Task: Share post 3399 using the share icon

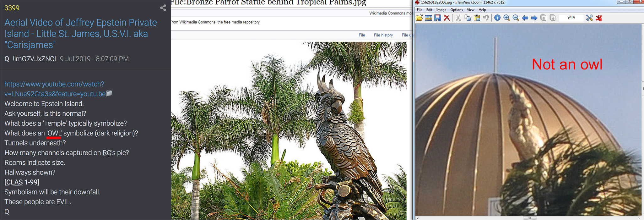Action: tap(163, 8)
